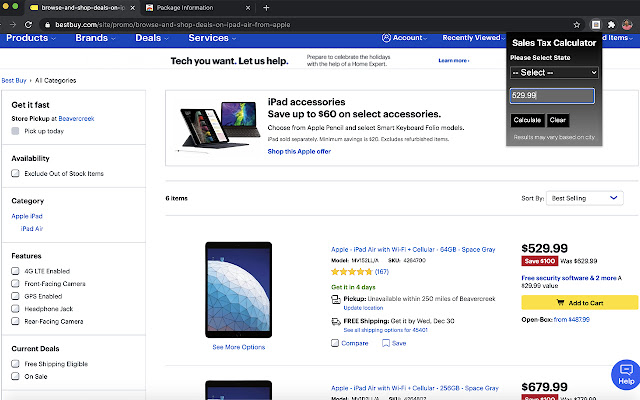The width and height of the screenshot is (640, 400).
Task: Open new browser tab with plus icon
Action: point(265,7)
